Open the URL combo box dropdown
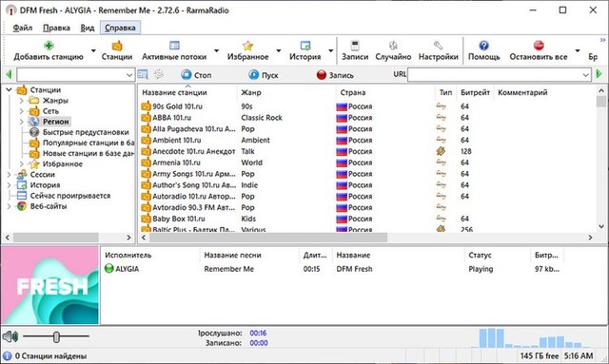Screen dimensions: 609x364 coord(586,75)
